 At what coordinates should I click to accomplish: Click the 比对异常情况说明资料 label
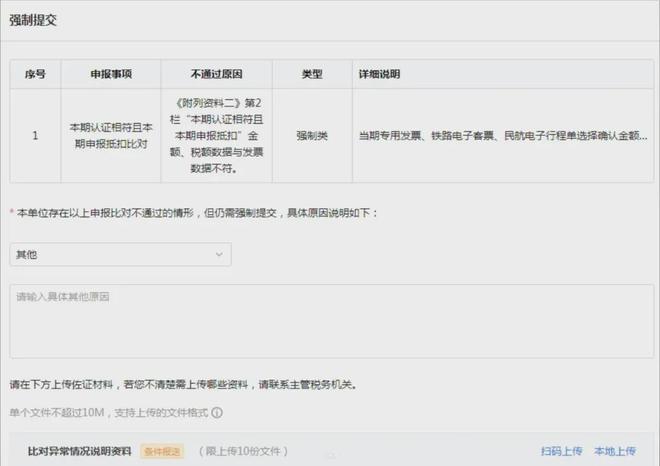point(80,451)
